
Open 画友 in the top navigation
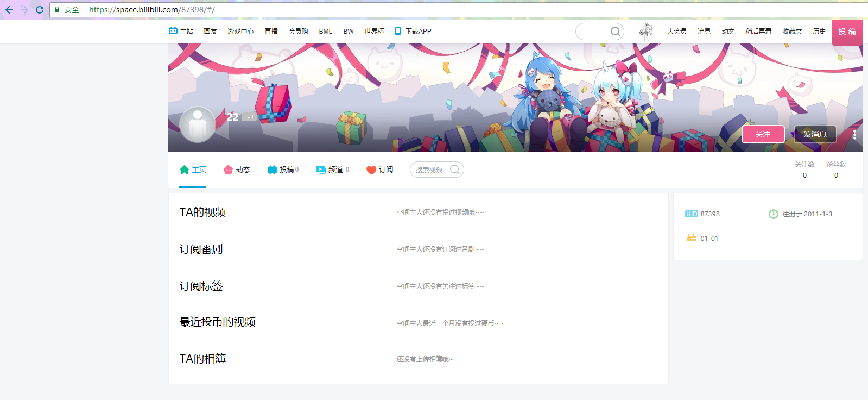(x=210, y=32)
